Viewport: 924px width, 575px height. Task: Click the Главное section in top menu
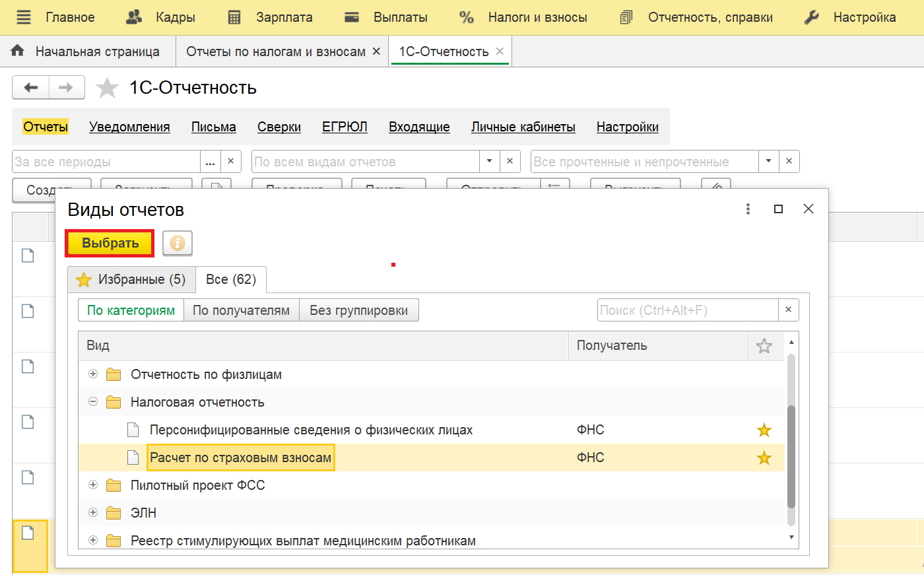click(70, 17)
